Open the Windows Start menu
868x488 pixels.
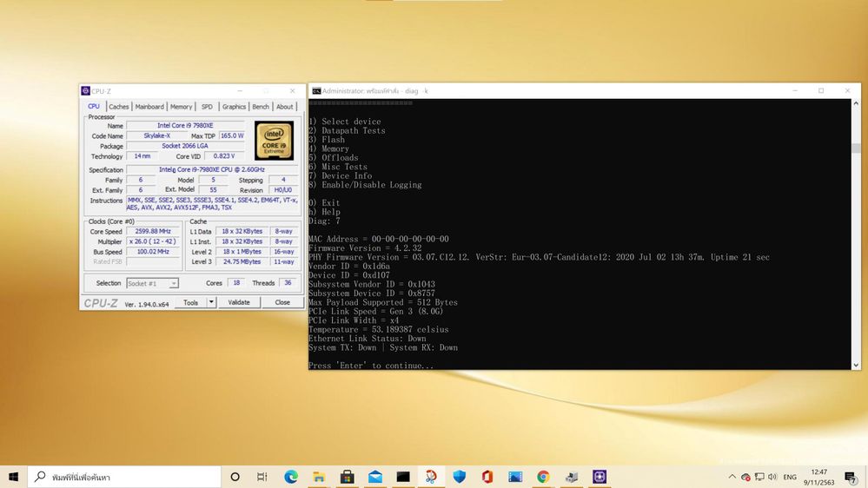tap(13, 477)
